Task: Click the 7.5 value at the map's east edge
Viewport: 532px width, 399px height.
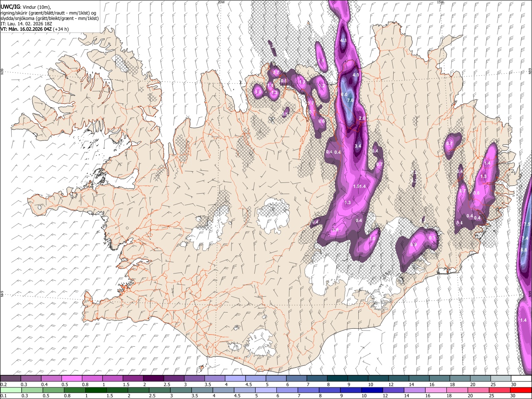Action: 527,224
